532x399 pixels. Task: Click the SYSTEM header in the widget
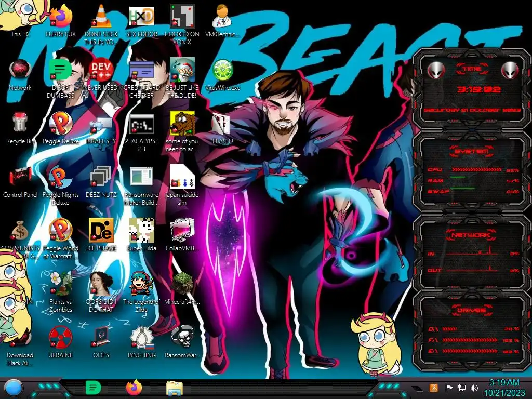472,151
